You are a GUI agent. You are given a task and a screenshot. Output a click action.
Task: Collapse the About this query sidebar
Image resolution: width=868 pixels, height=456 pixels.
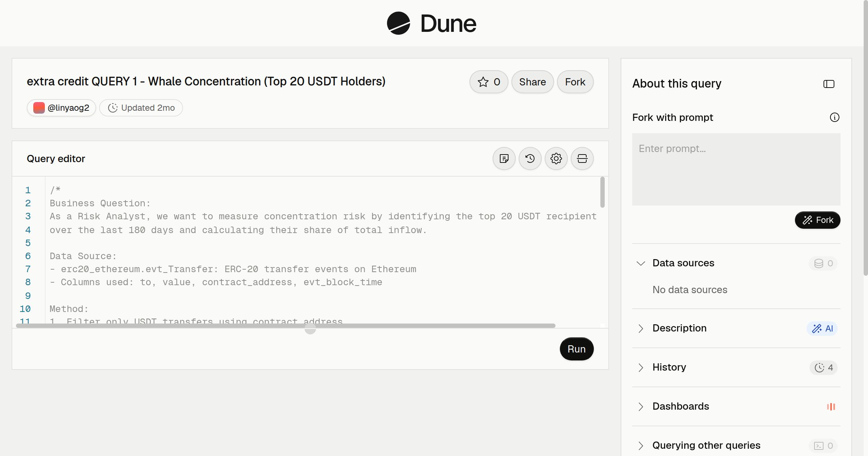[x=829, y=84]
